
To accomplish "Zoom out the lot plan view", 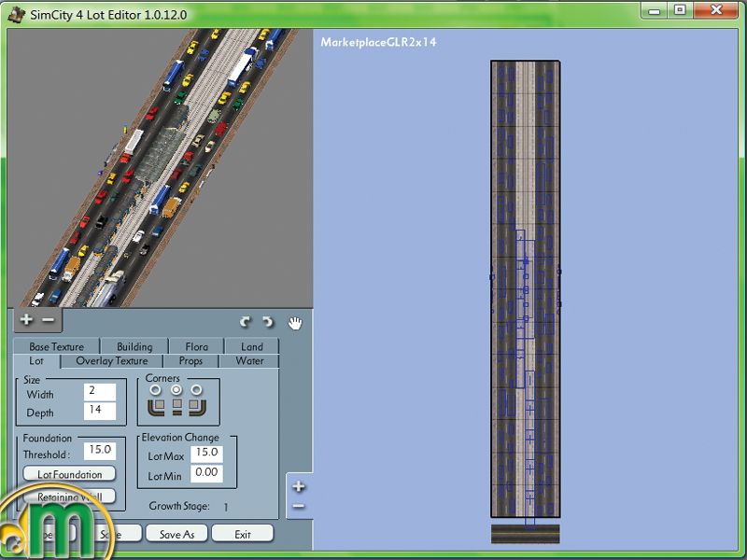I will [x=299, y=506].
